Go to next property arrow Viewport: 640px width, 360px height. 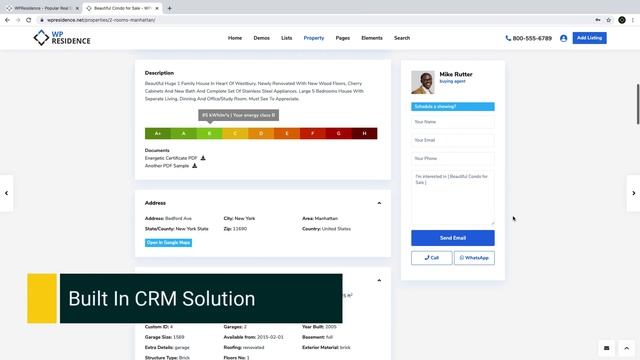[633, 193]
